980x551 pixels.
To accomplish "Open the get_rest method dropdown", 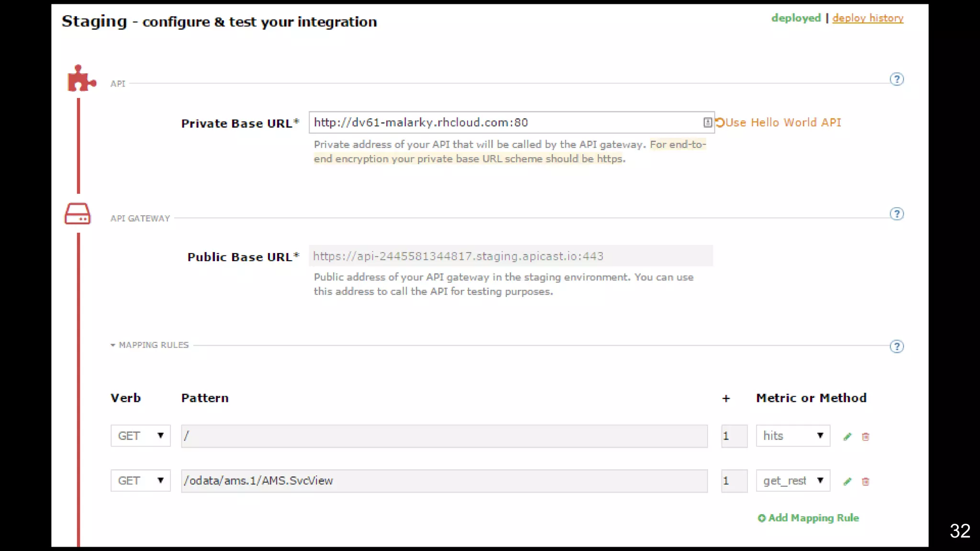I will point(792,481).
